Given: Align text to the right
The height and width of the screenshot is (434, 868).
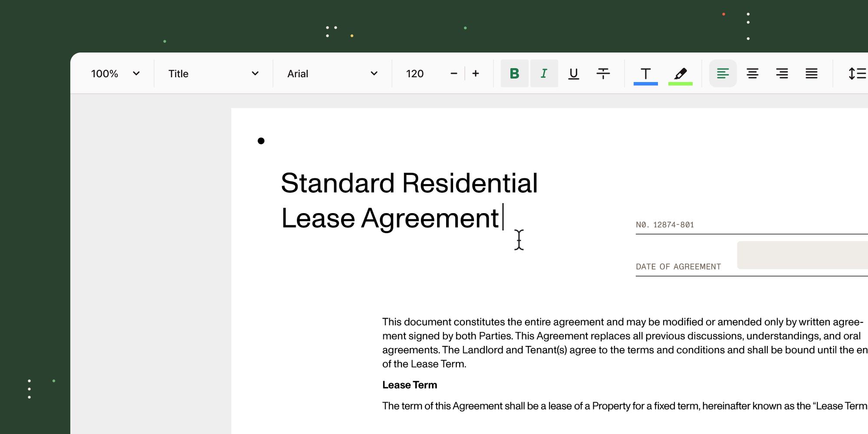Looking at the screenshot, I should 782,73.
